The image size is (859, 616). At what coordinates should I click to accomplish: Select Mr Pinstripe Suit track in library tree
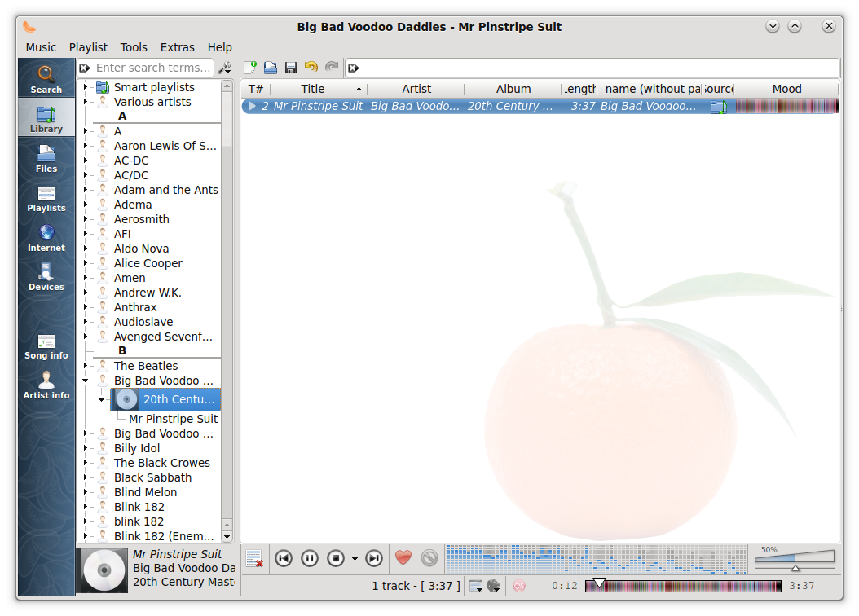point(173,419)
